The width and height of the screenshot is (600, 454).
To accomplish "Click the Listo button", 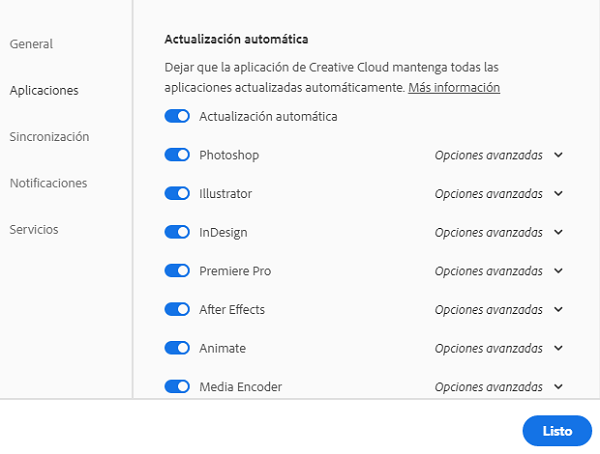I will point(557,431).
